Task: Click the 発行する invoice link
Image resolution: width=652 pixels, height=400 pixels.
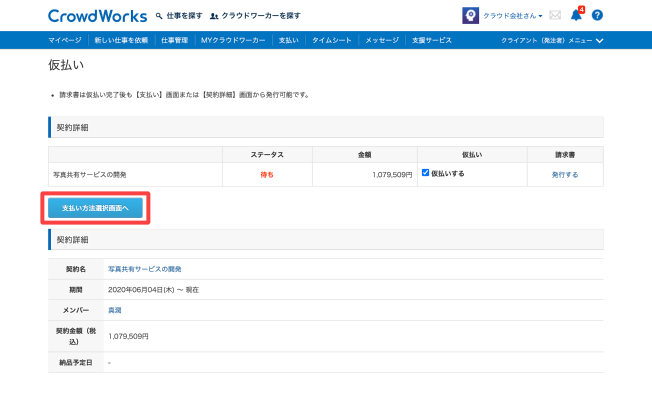Action: [565, 174]
